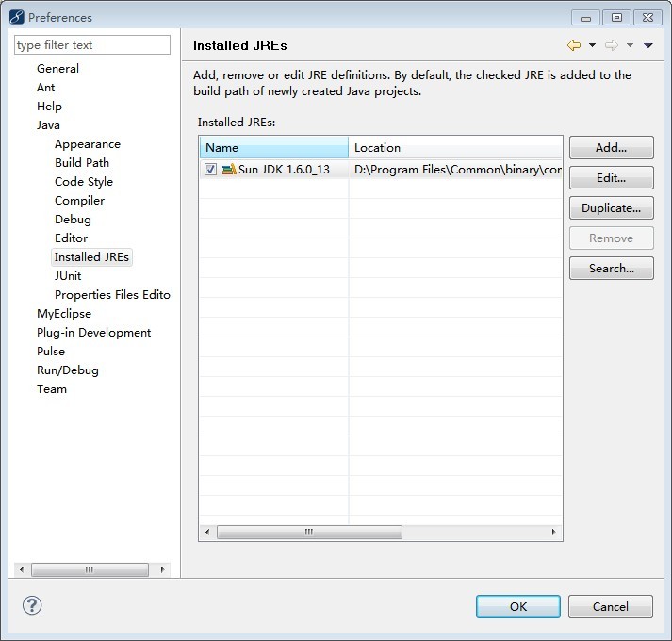Focus the type filter text field
This screenshot has height=641, width=672.
tap(92, 45)
